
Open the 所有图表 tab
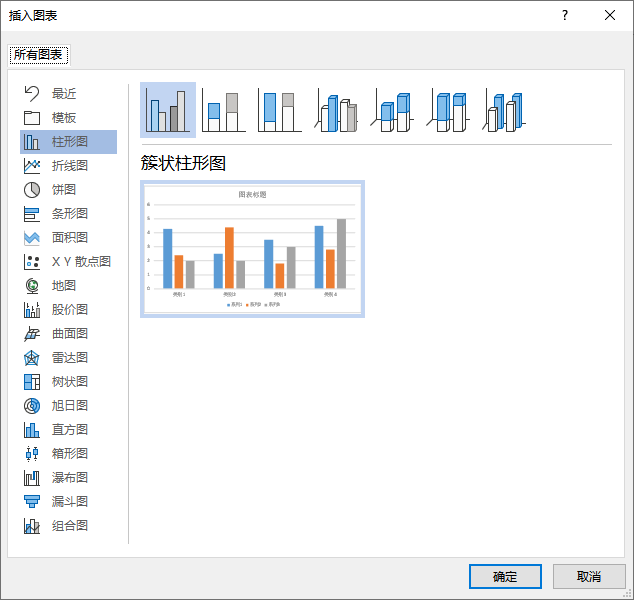[x=39, y=55]
